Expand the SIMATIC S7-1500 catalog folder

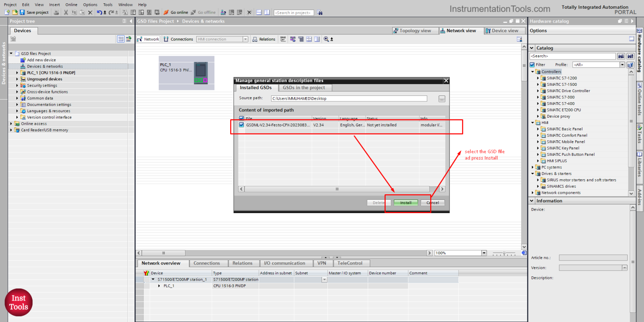[x=538, y=85]
